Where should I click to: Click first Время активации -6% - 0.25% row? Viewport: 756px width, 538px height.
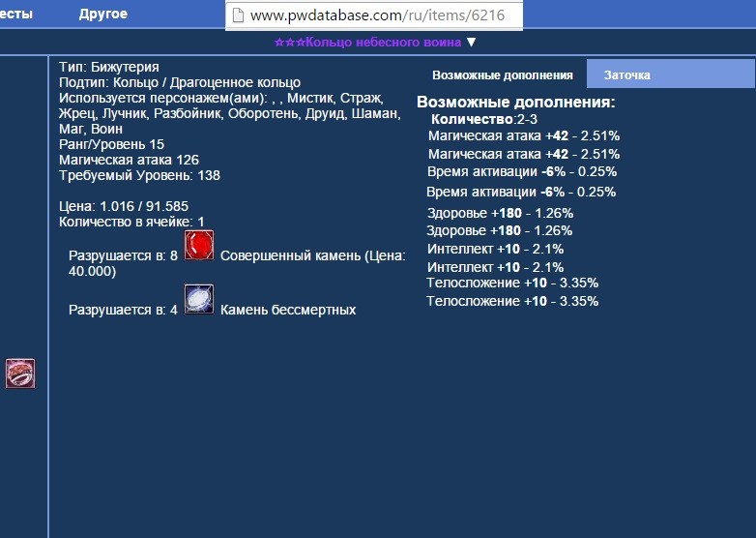pos(522,172)
